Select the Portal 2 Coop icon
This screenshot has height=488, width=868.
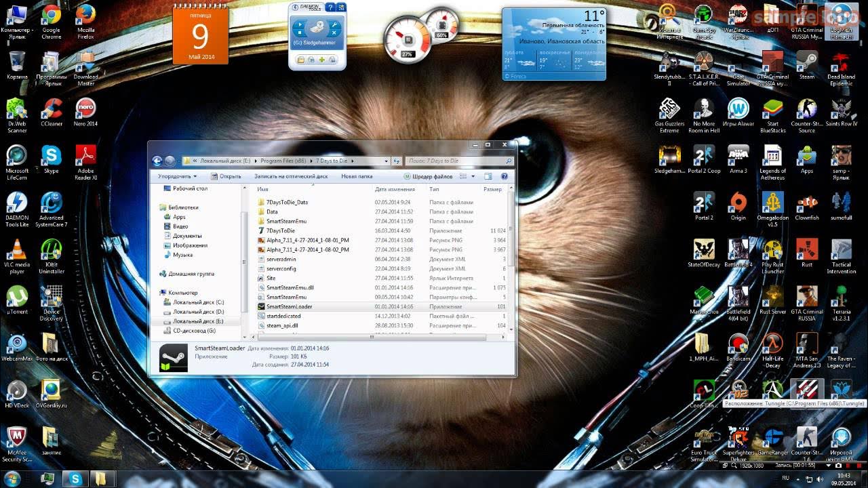[x=704, y=159]
